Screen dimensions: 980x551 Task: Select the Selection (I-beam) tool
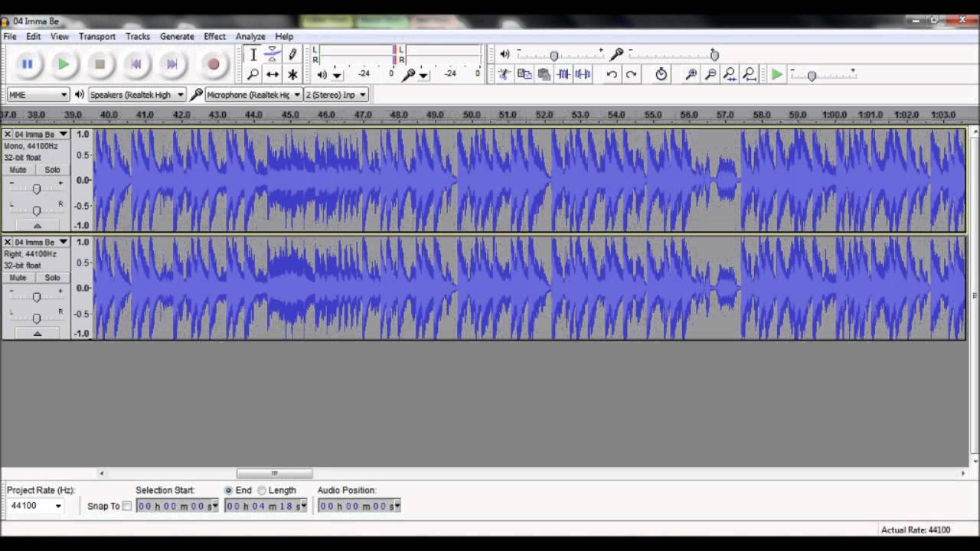click(x=253, y=54)
